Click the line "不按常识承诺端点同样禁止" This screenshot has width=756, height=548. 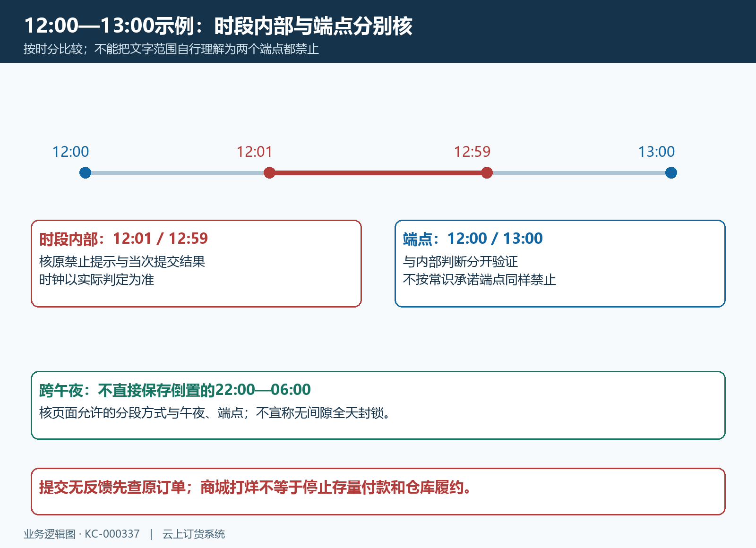[479, 280]
